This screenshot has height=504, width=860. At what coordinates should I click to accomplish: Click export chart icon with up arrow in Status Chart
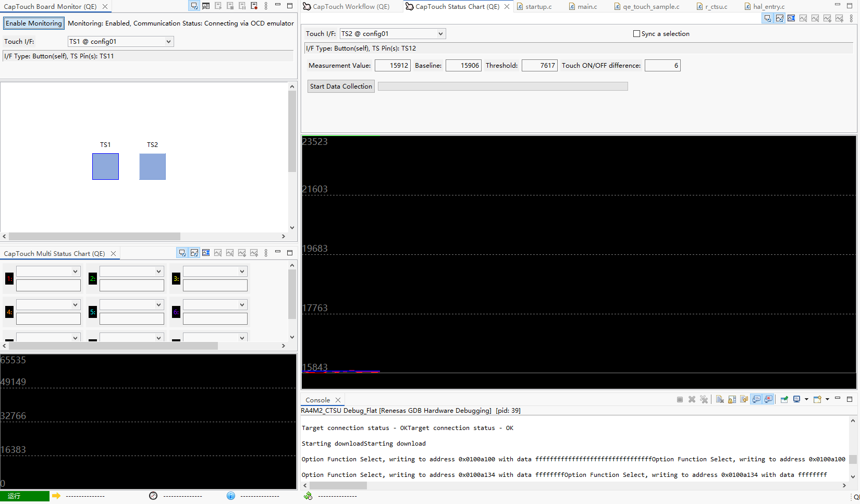point(839,18)
